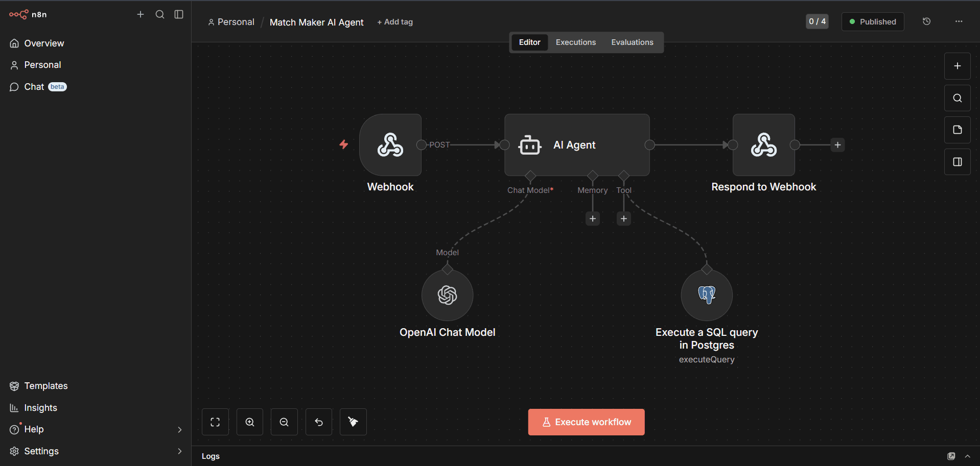980x466 pixels.
Task: Toggle the Published workflow status
Action: 872,21
